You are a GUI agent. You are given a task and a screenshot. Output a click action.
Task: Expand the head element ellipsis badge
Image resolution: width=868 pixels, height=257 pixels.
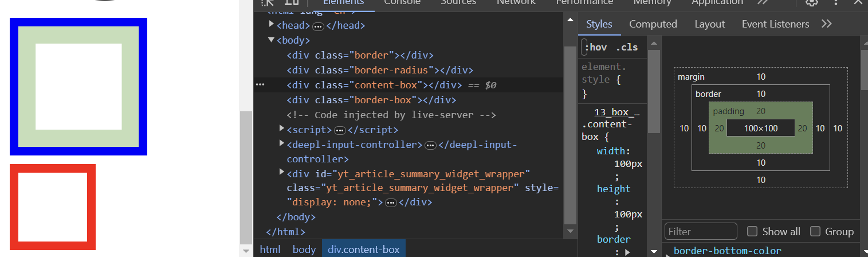pos(318,26)
